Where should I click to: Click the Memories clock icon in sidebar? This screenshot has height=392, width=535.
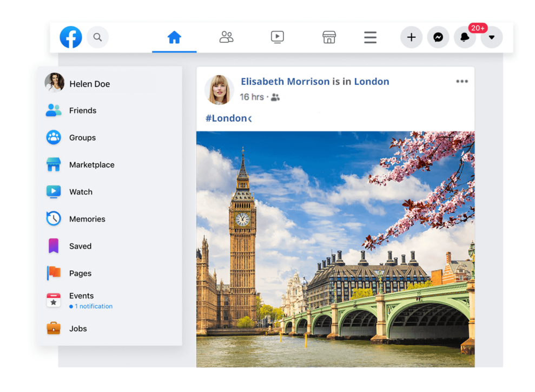[x=54, y=219]
